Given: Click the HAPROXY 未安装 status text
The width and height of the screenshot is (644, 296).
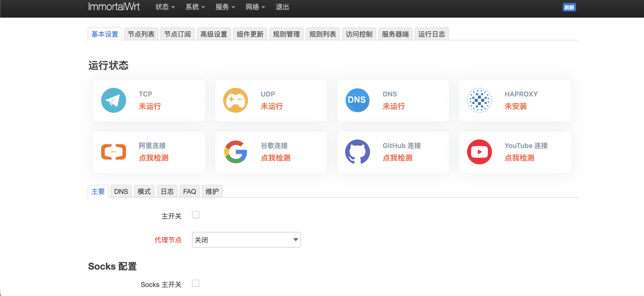Looking at the screenshot, I should [x=516, y=106].
